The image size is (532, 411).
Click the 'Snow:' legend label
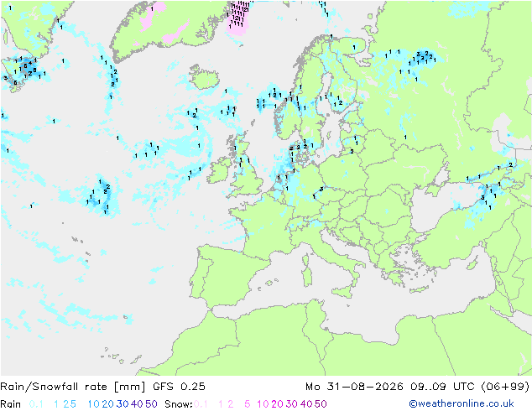click(179, 404)
